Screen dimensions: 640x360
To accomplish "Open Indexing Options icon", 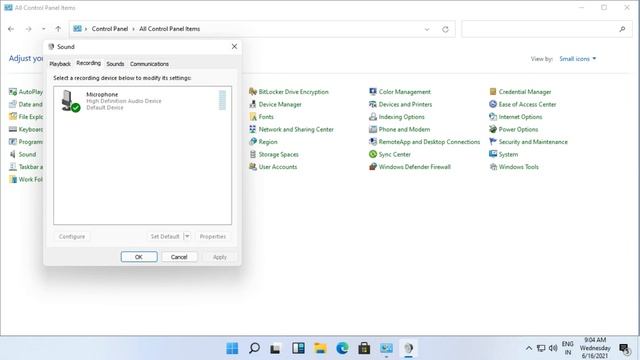I will click(x=373, y=117).
